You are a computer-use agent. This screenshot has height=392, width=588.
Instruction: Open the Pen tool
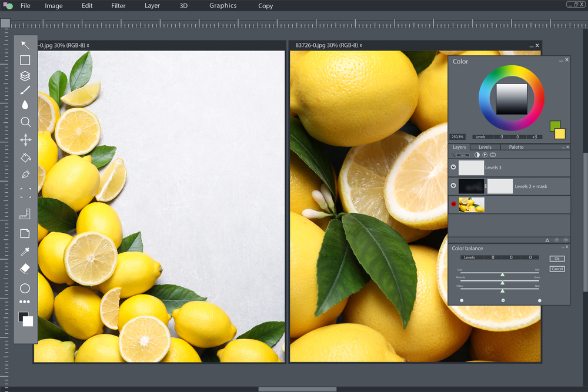(25, 175)
